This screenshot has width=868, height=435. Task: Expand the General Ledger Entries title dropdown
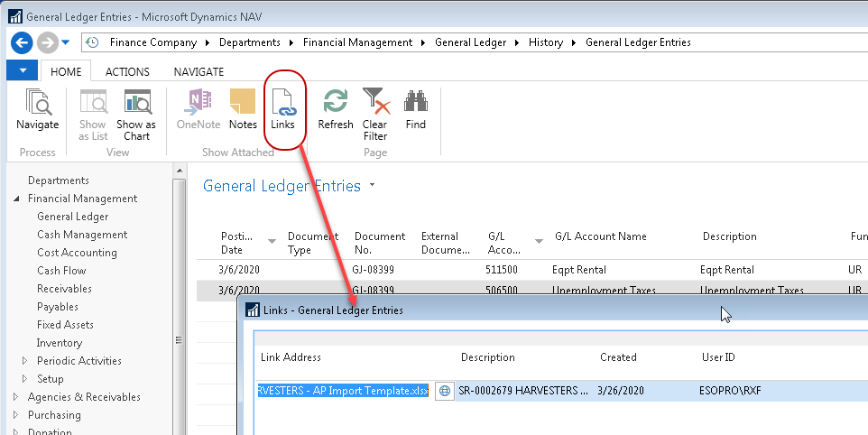[373, 186]
